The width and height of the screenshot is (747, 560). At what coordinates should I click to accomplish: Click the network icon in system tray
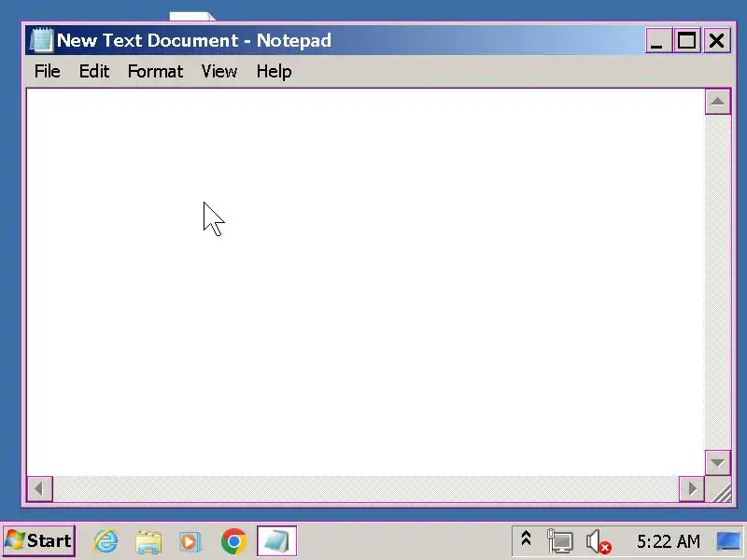(x=559, y=541)
